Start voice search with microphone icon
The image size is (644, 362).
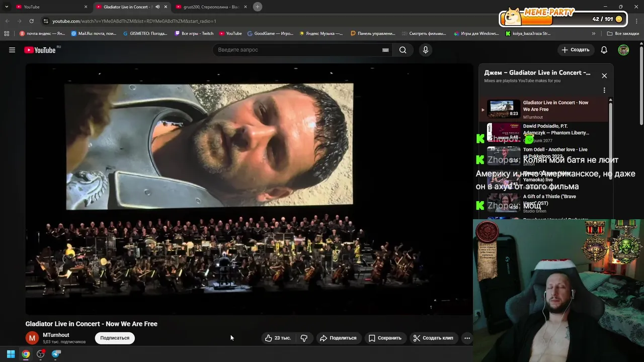(x=426, y=50)
